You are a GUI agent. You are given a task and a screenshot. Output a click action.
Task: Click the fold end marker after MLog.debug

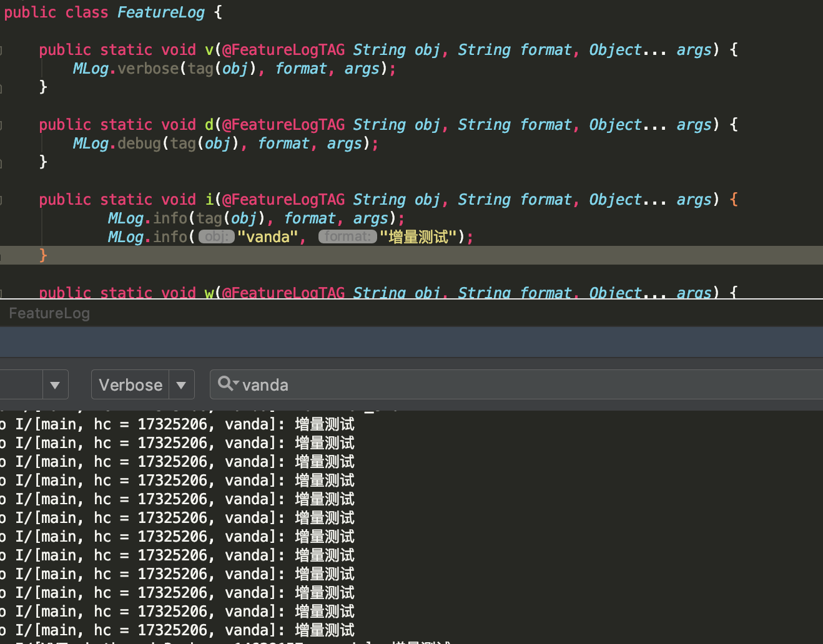coord(1,163)
